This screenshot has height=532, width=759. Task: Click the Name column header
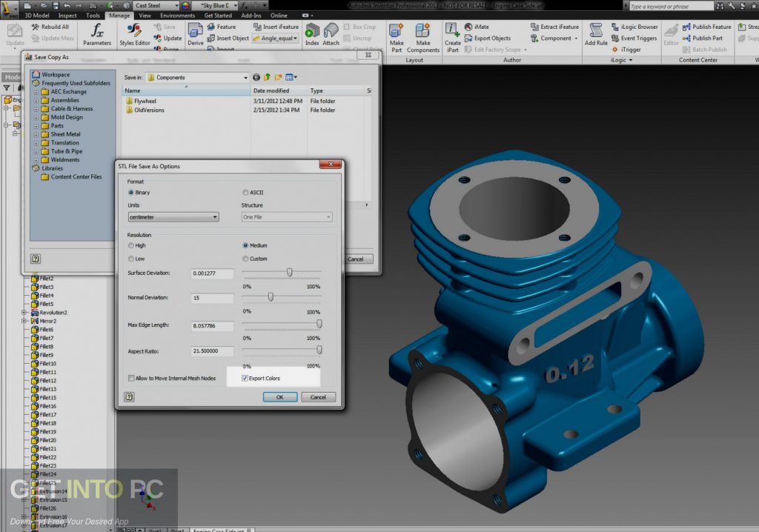tap(186, 90)
